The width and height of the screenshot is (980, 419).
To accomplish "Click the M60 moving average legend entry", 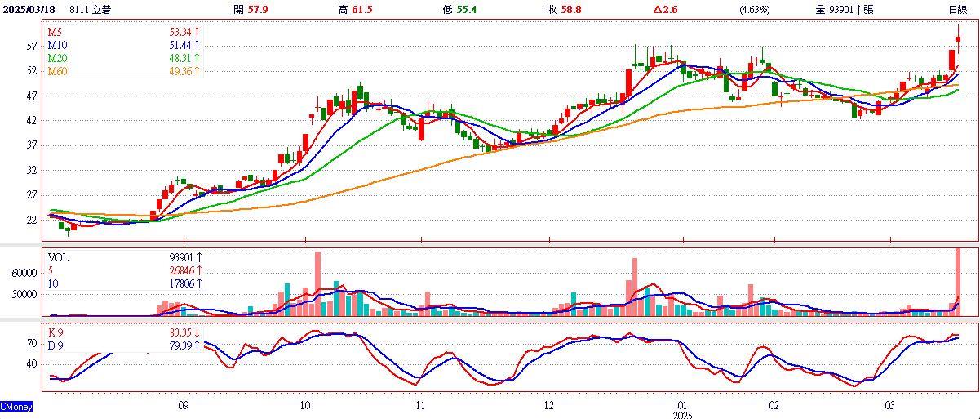I will [x=57, y=71].
